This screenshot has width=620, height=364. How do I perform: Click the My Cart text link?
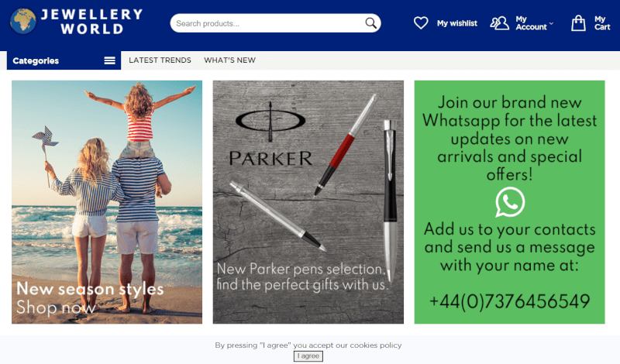coord(602,23)
